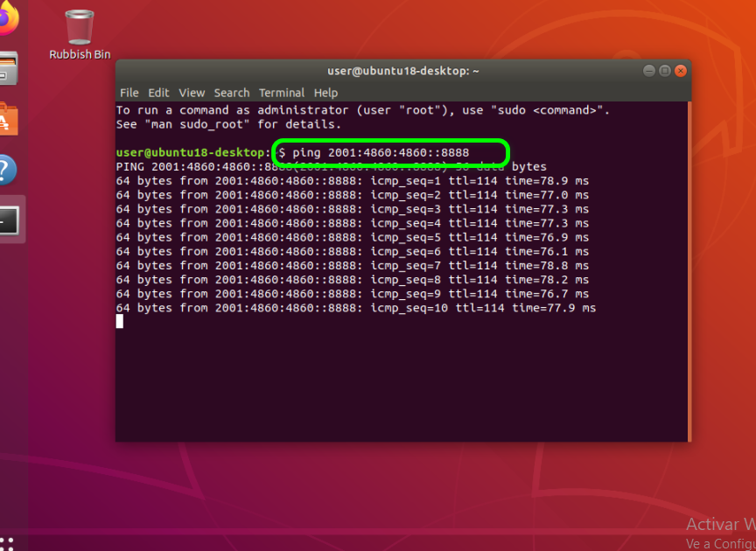
Task: Select the Rubbish Bin desktop icon
Action: pyautogui.click(x=80, y=35)
